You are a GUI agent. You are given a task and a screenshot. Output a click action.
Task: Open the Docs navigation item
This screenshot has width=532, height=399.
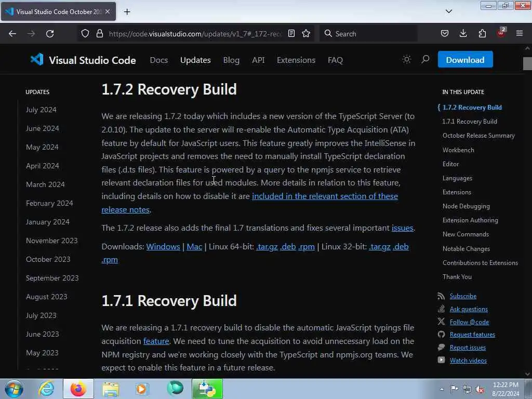coord(159,60)
